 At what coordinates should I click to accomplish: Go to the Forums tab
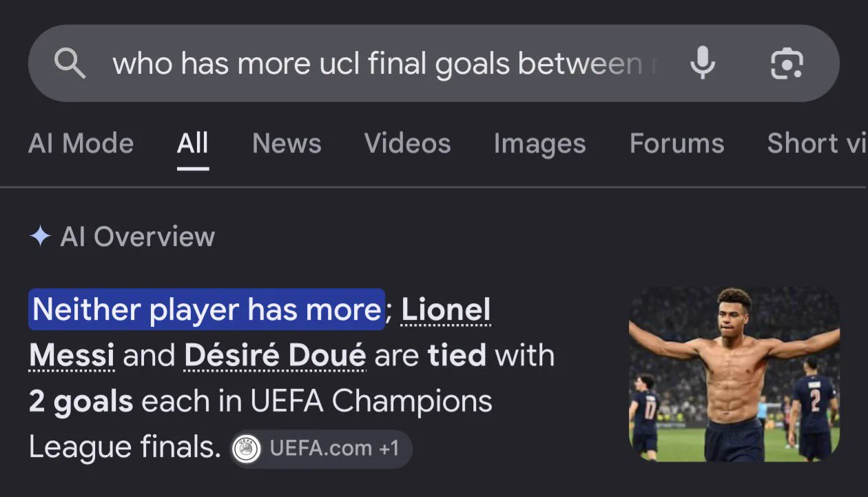[x=676, y=143]
